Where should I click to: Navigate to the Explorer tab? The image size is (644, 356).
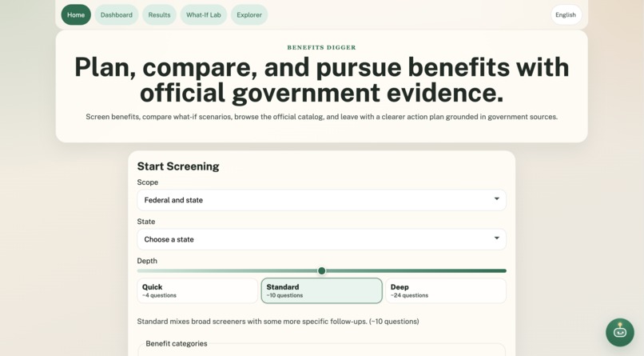pyautogui.click(x=249, y=14)
